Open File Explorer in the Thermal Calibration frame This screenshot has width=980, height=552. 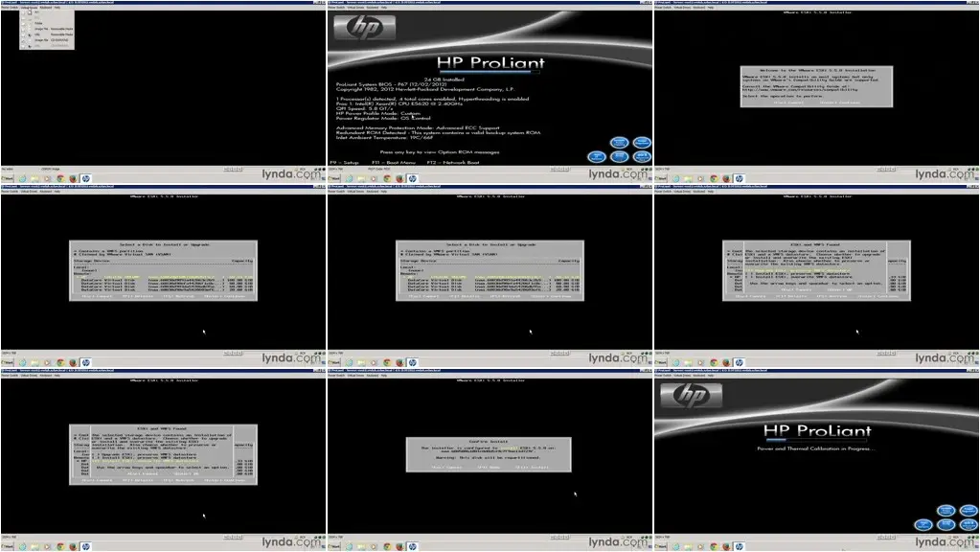tap(688, 546)
